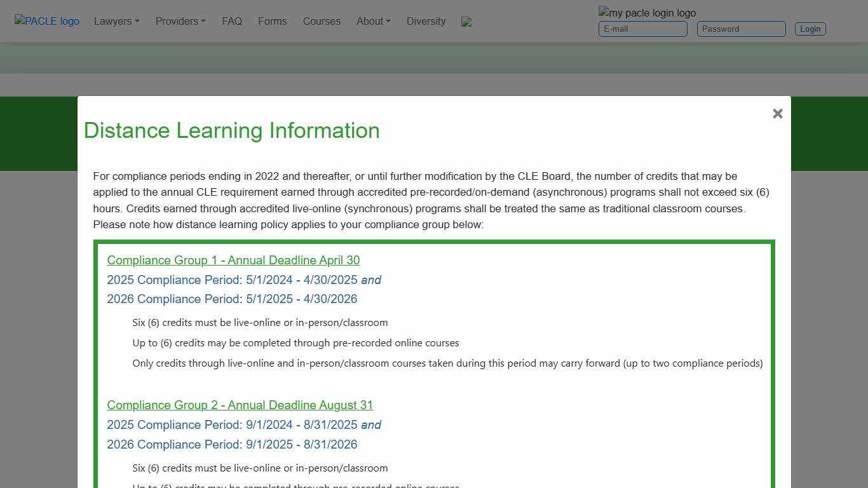Screen dimensions: 868x488
Task: Visit the Diversity page
Action: coord(426,21)
